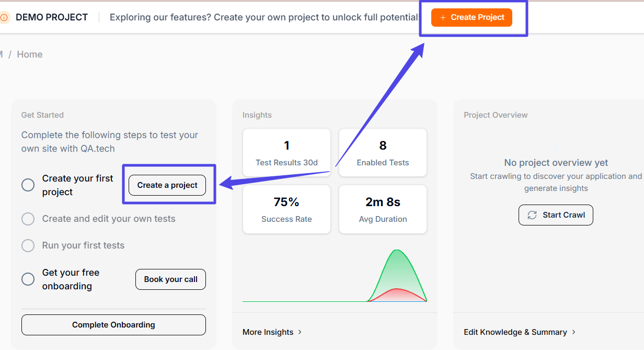This screenshot has width=644, height=350.
Task: Click the Complete Onboarding button
Action: click(x=113, y=325)
